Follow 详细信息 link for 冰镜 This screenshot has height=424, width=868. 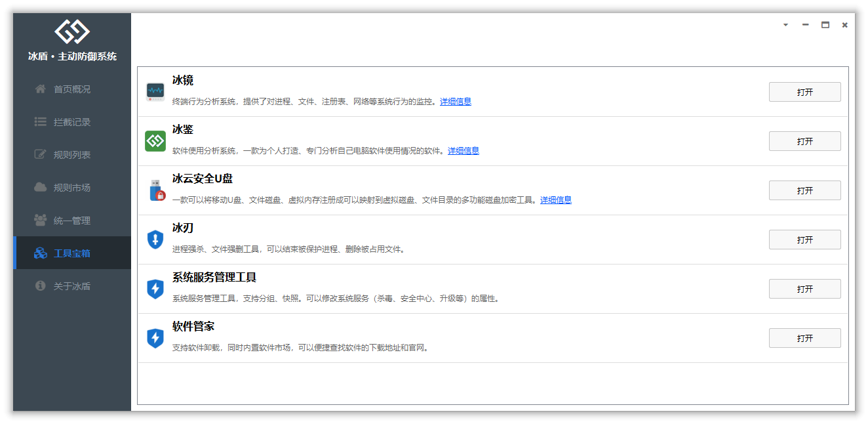point(456,102)
